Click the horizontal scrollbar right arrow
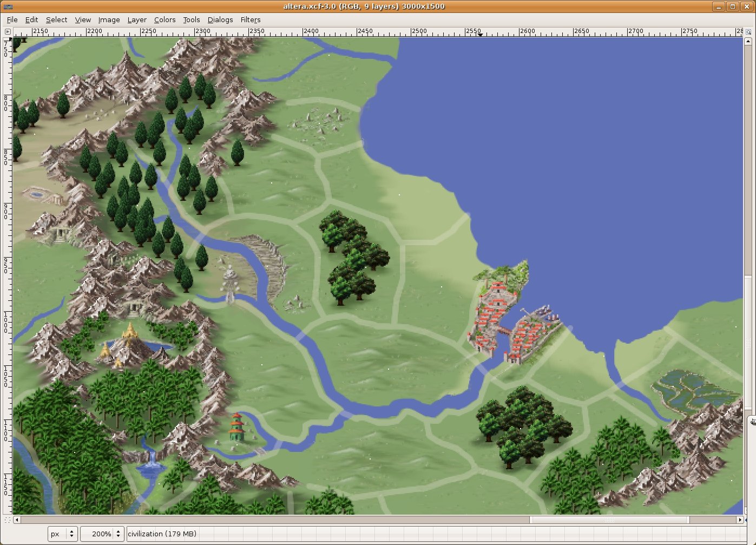 click(739, 520)
